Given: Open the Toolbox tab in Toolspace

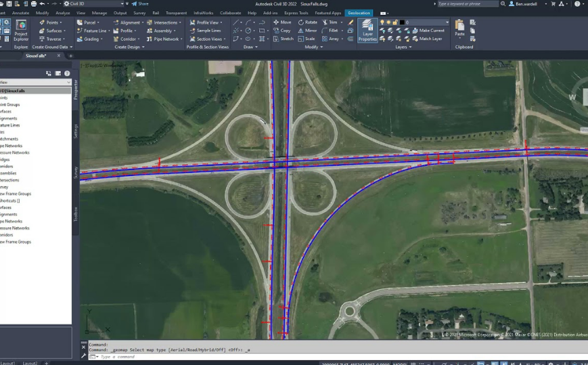Looking at the screenshot, I should (75, 214).
